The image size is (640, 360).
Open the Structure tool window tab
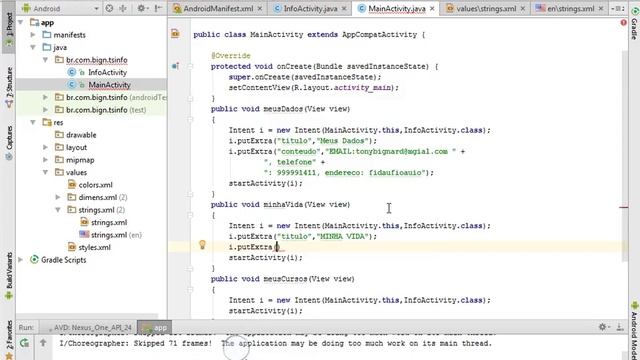click(9, 87)
